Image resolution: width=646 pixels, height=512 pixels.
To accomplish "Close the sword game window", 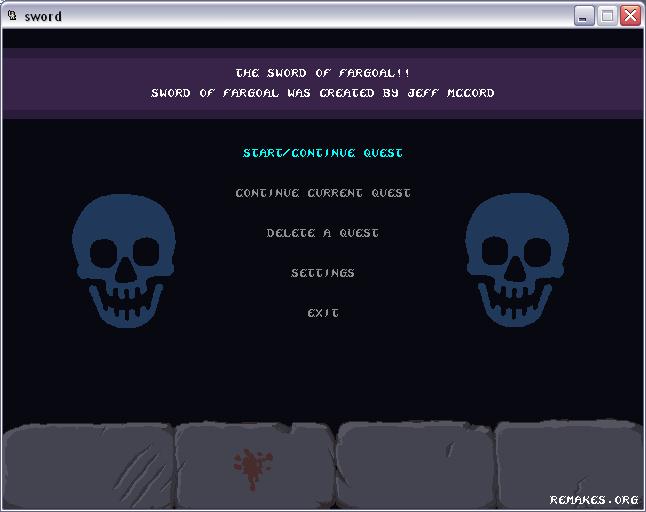I will tap(630, 16).
